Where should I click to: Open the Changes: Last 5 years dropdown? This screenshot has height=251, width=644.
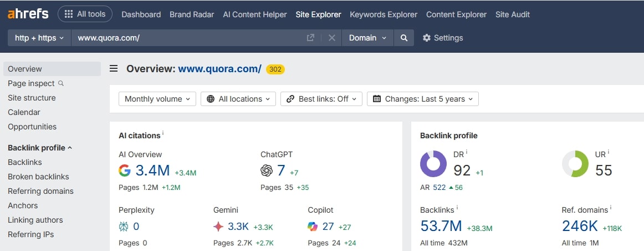pos(423,99)
